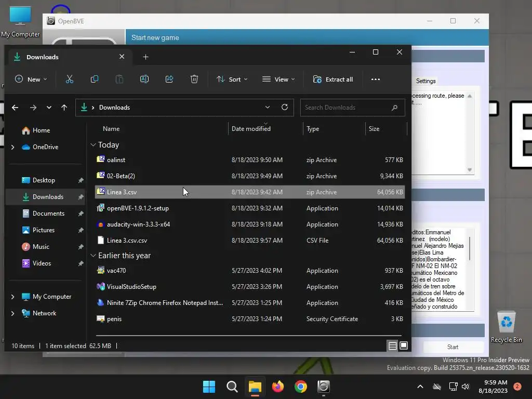The height and width of the screenshot is (399, 532).
Task: Open the clock and date flyout
Action: point(493,387)
